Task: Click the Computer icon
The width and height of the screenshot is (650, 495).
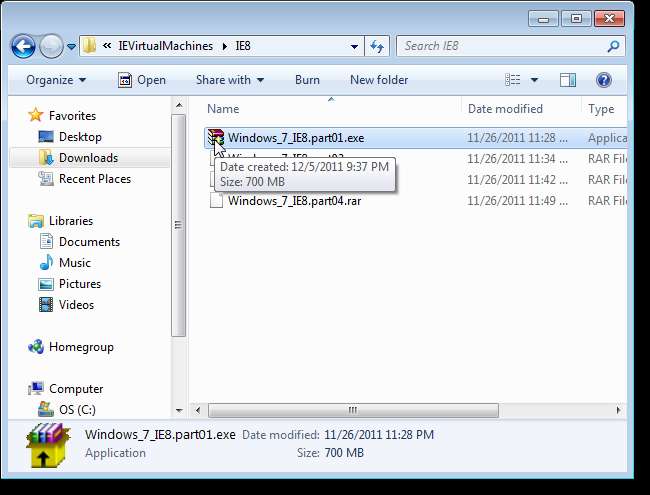Action: [36, 388]
